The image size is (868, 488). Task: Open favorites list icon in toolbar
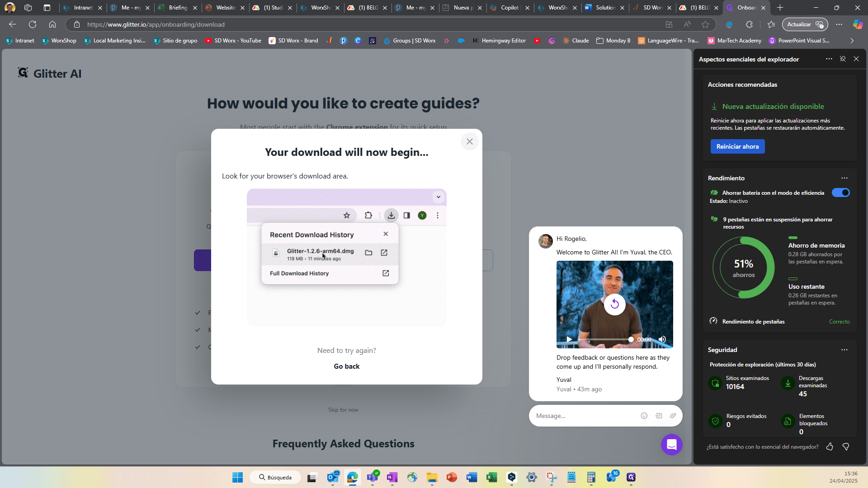[771, 24]
